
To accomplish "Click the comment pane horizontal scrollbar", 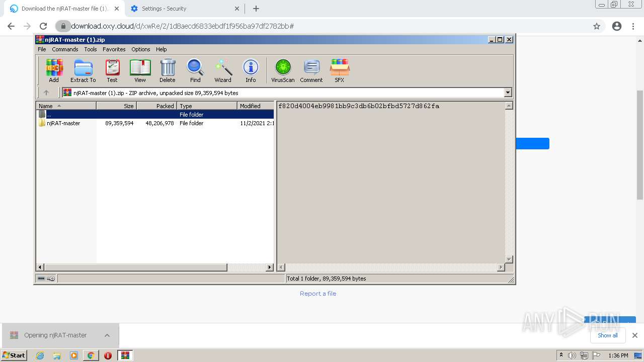I will 391,267.
